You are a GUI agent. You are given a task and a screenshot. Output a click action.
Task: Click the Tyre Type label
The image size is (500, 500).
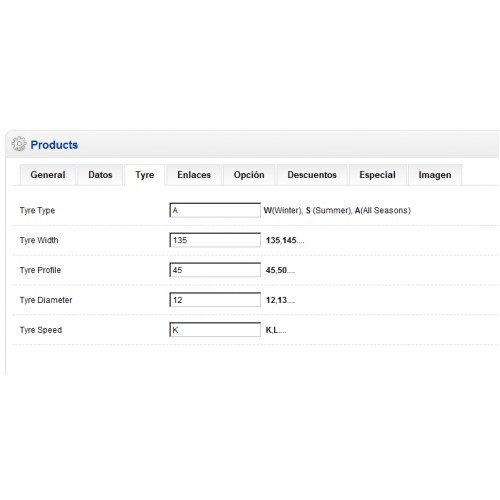(x=37, y=210)
